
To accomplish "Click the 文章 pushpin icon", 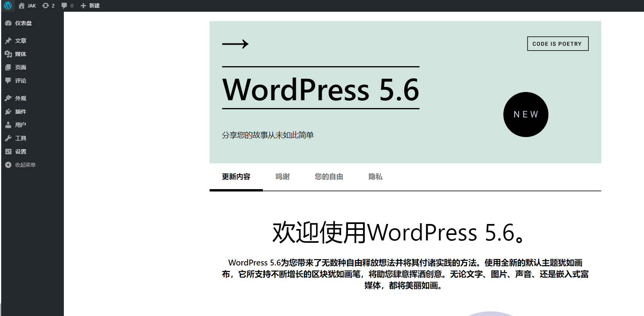I will tap(8, 41).
